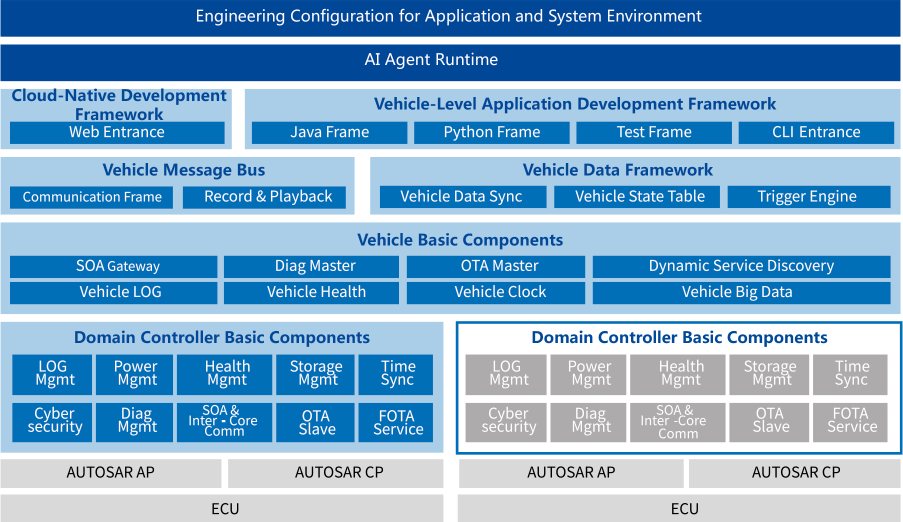Click the CLI Entrance block
903x522 pixels.
coord(817,133)
